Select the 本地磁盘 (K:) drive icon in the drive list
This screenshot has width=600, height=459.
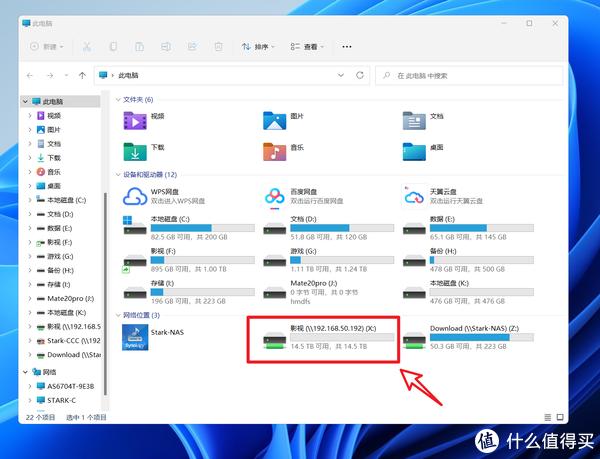(x=414, y=293)
